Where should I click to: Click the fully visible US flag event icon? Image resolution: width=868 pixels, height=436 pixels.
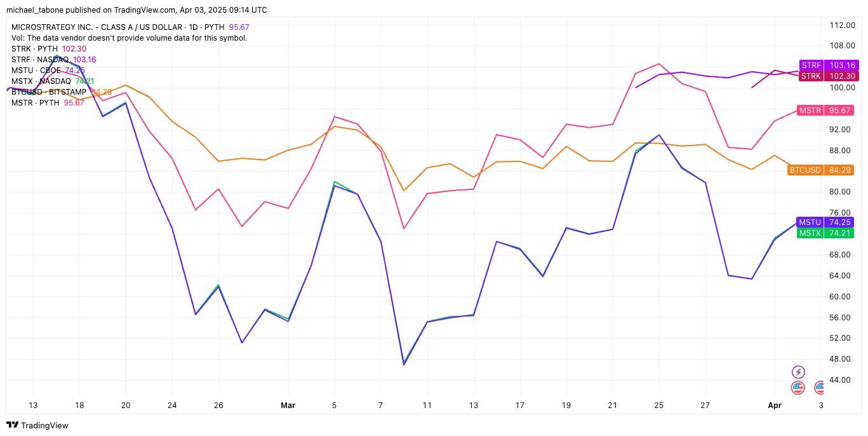798,387
